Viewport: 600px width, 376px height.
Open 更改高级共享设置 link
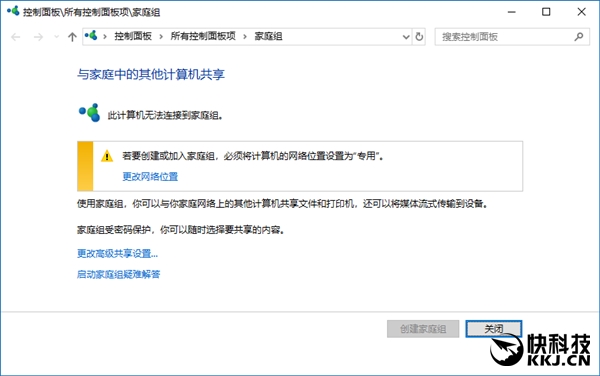[117, 253]
